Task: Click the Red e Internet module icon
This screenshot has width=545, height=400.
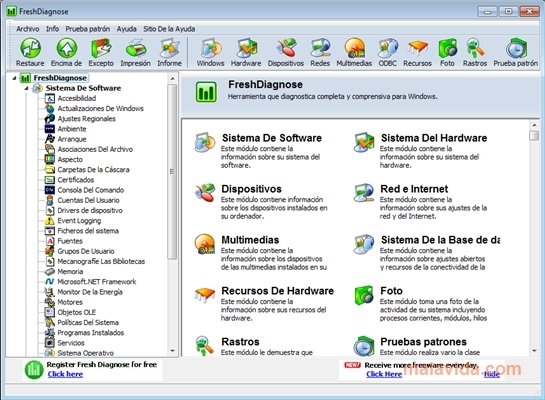Action: tap(364, 193)
